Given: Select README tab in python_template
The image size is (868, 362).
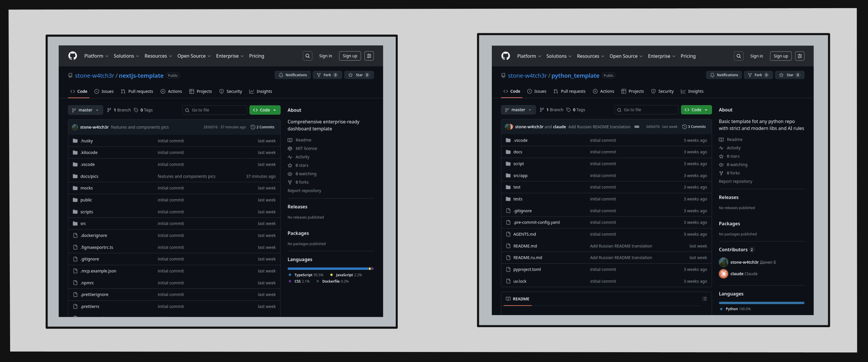Looking at the screenshot, I should coord(517,299).
